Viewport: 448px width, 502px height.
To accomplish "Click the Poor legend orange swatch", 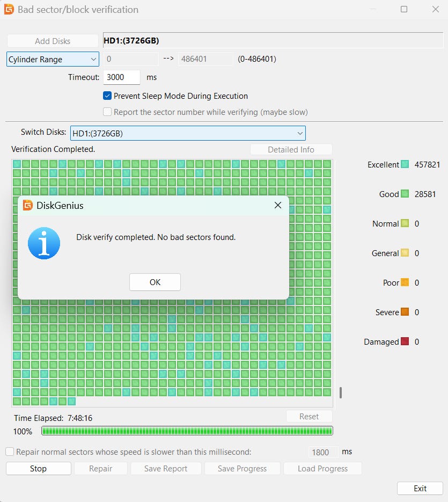I will pos(405,282).
